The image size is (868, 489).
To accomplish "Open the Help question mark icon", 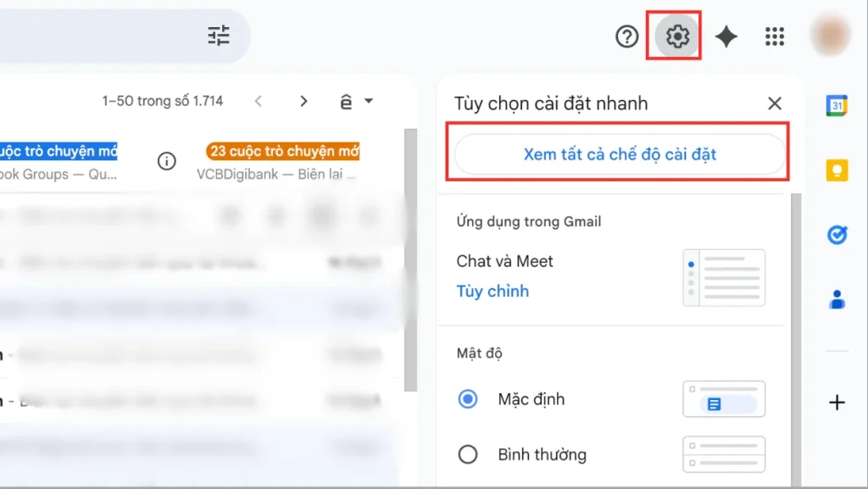I will point(626,37).
